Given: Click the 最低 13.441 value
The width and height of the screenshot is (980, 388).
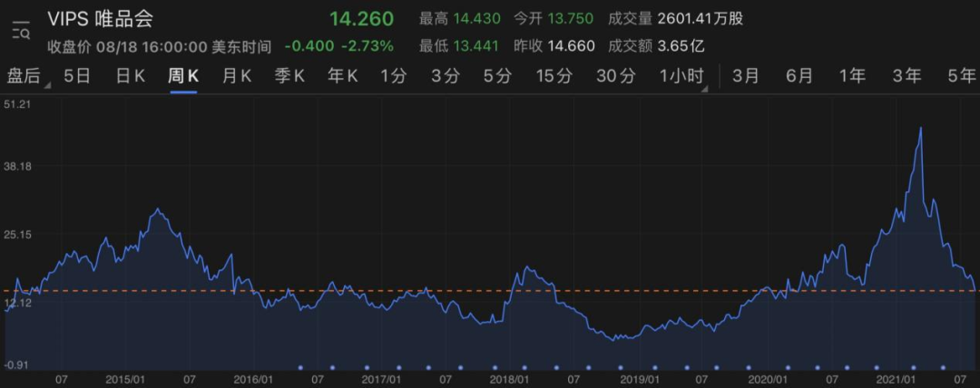Looking at the screenshot, I should (477, 46).
